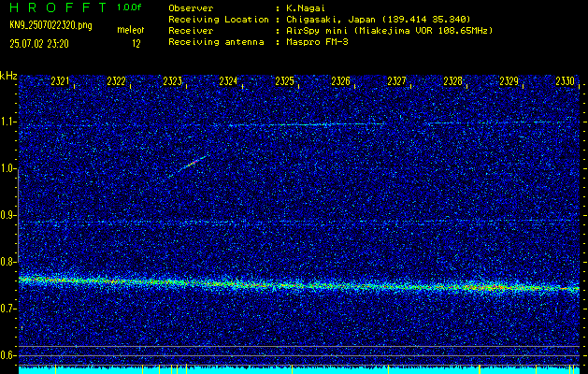Click the version number 1.00f
588x374 pixels.
129,7
